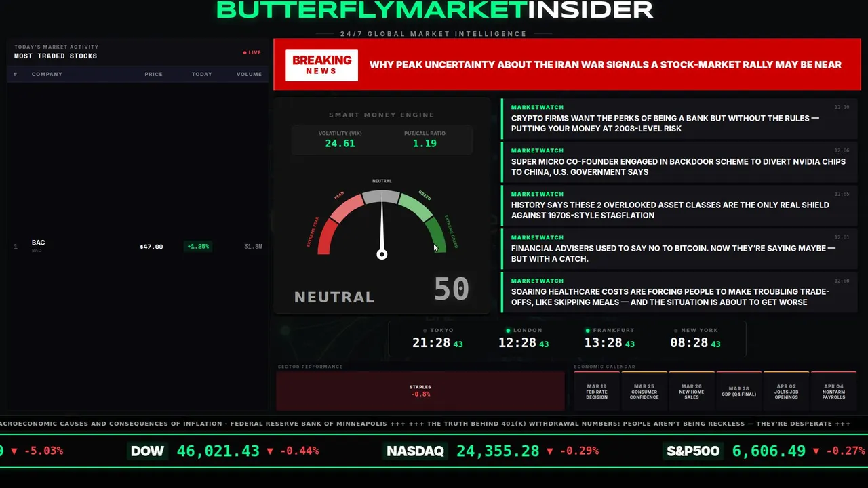Image resolution: width=868 pixels, height=488 pixels.
Task: Click the green Frankfurt market-open status dot
Action: tap(588, 331)
